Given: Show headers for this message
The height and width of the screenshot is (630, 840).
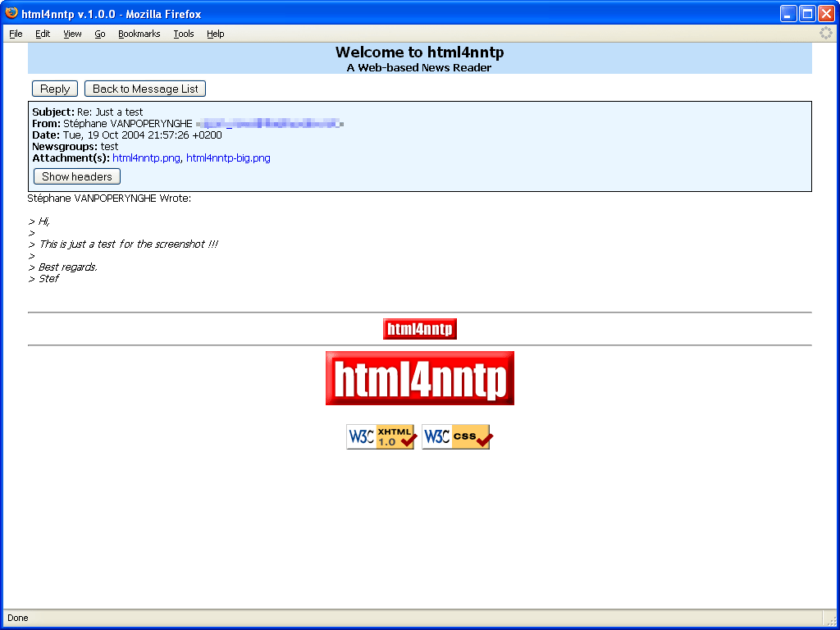Looking at the screenshot, I should click(x=76, y=176).
